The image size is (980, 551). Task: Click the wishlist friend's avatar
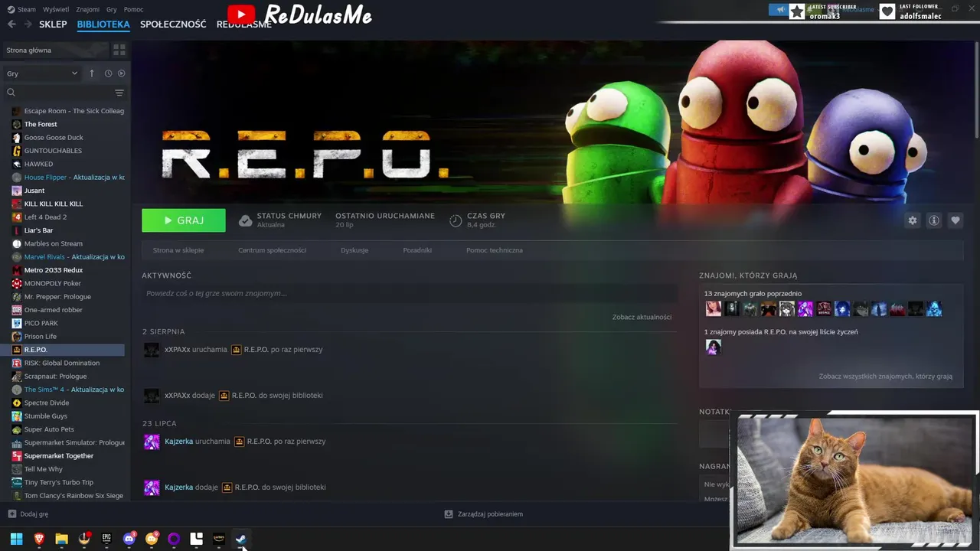[x=713, y=347]
